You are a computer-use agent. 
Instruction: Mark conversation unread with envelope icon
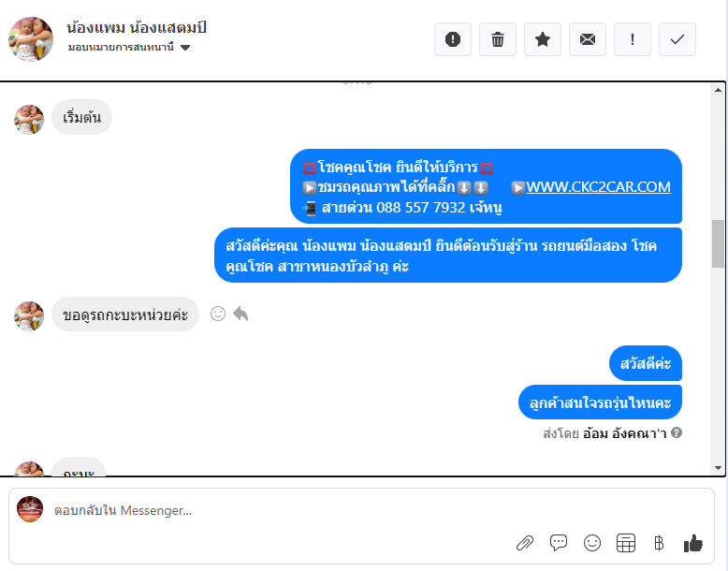pos(588,39)
